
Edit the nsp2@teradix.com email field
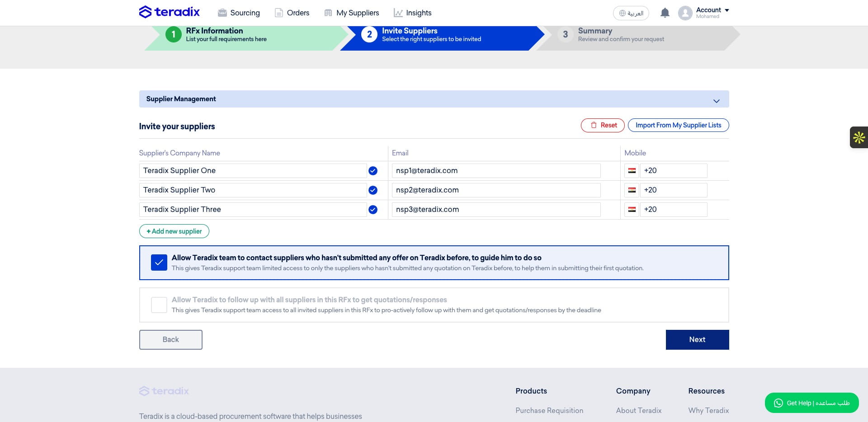(x=496, y=190)
